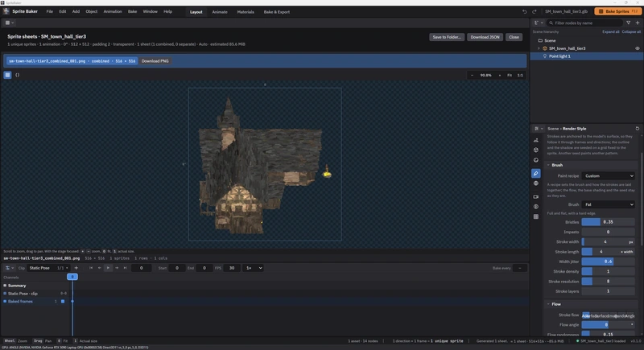This screenshot has height=350, width=644.
Task: Select the paintbrush Render Style tab
Action: [536, 174]
